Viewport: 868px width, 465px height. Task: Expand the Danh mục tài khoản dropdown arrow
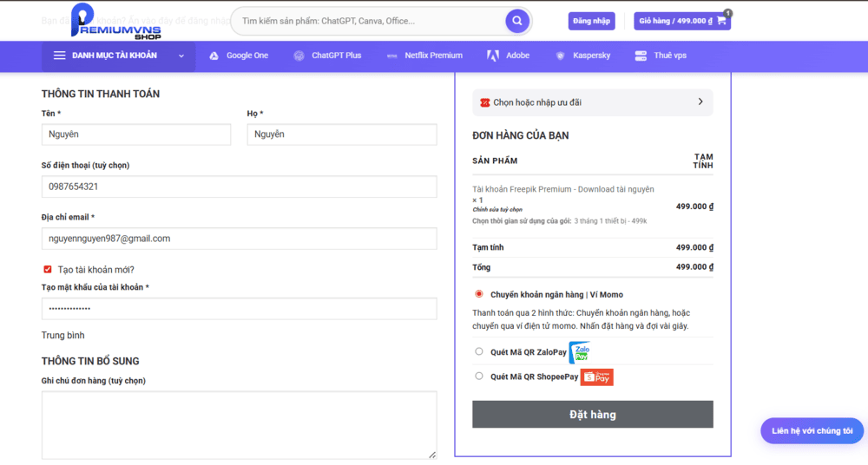[x=181, y=56]
